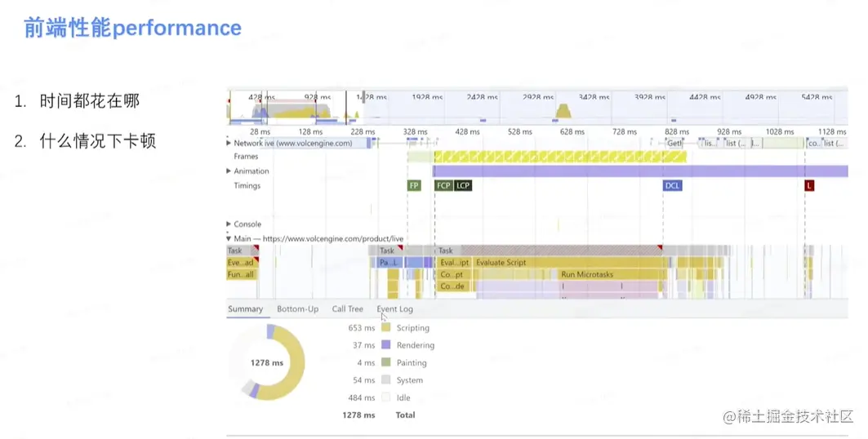This screenshot has height=439, width=868.
Task: Select the Eve...ad block
Action: tap(242, 263)
